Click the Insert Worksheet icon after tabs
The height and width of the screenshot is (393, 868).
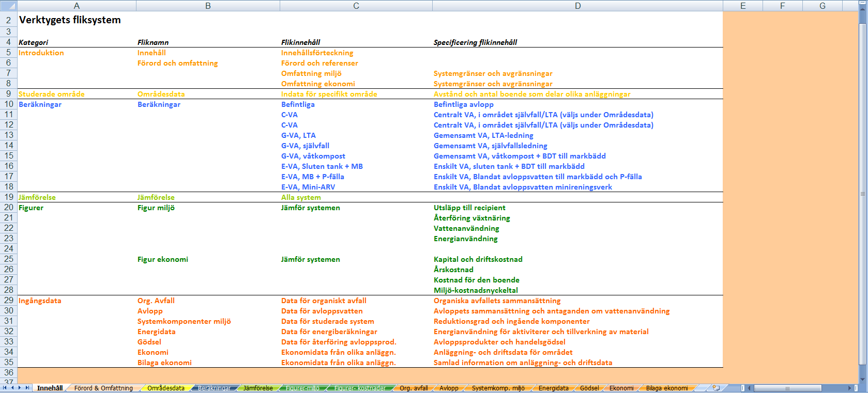(x=716, y=388)
